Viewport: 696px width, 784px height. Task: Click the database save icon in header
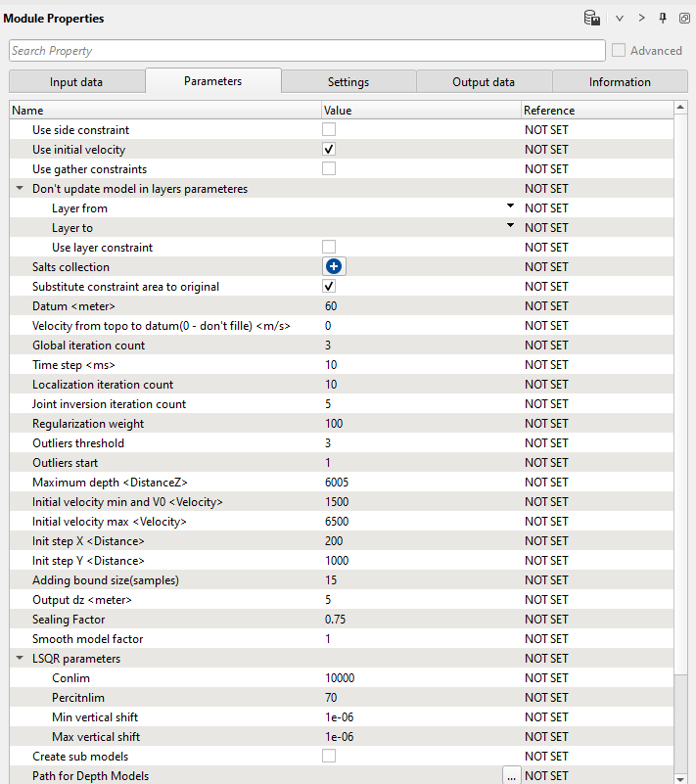tap(591, 18)
